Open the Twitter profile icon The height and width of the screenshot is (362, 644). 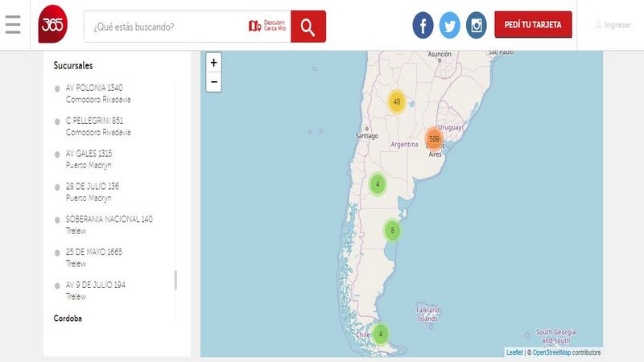[x=450, y=26]
